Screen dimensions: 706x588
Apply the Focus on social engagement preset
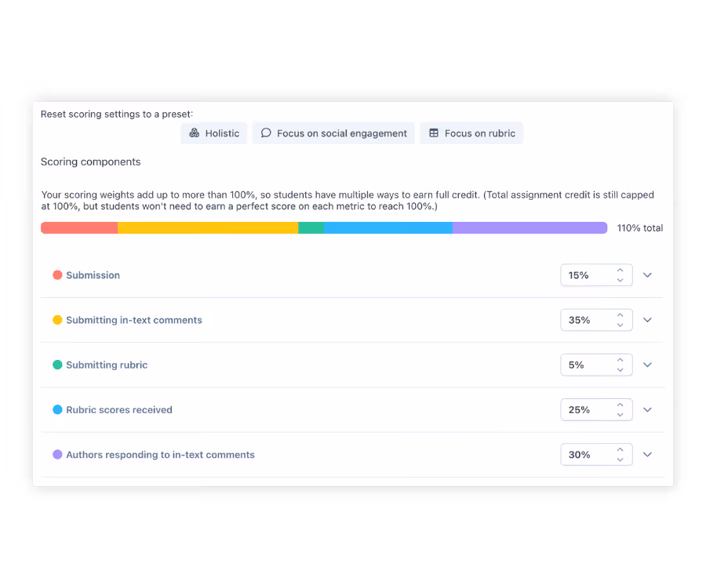tap(333, 133)
